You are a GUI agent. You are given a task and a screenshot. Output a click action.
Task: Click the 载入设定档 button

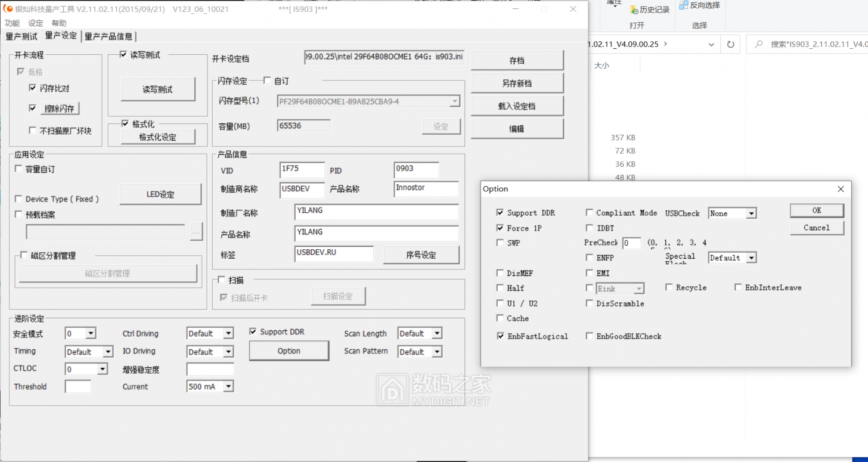click(517, 106)
